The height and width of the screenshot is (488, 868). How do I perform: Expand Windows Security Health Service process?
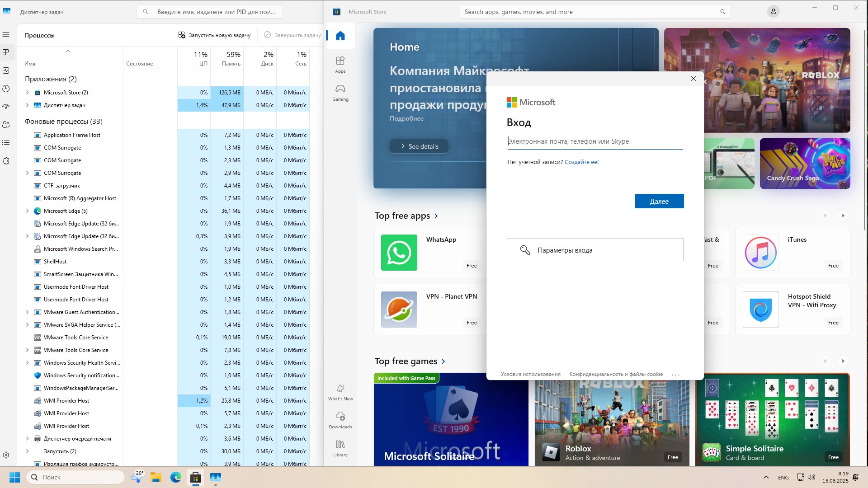click(x=27, y=362)
